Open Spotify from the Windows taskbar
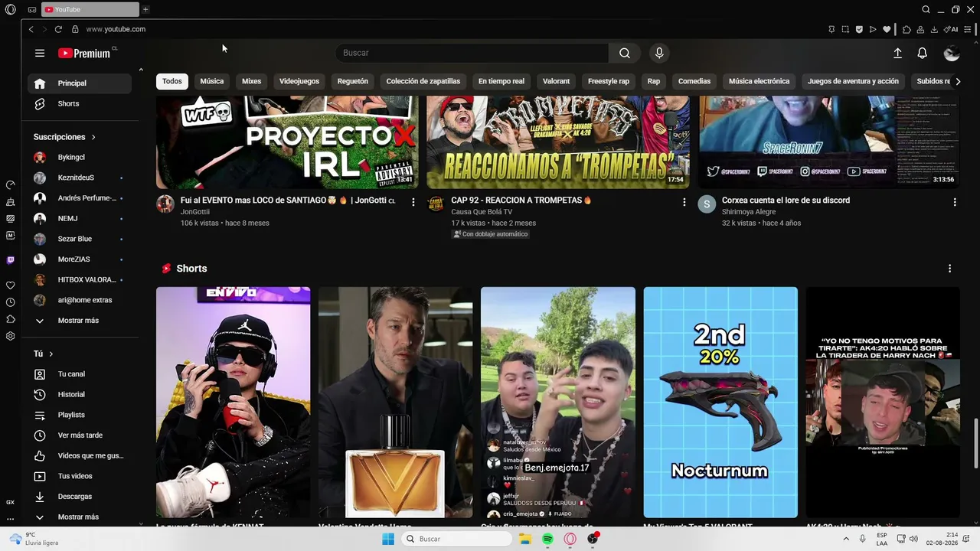The image size is (980, 551). point(547,539)
